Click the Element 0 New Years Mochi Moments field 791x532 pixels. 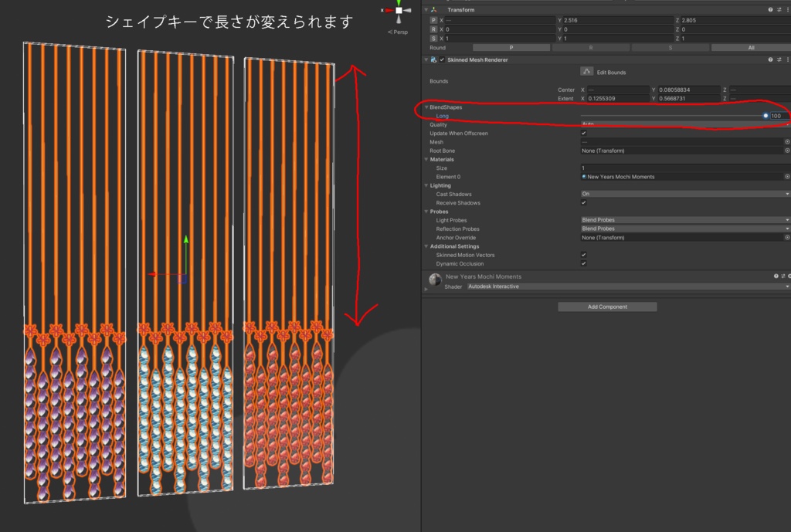682,177
